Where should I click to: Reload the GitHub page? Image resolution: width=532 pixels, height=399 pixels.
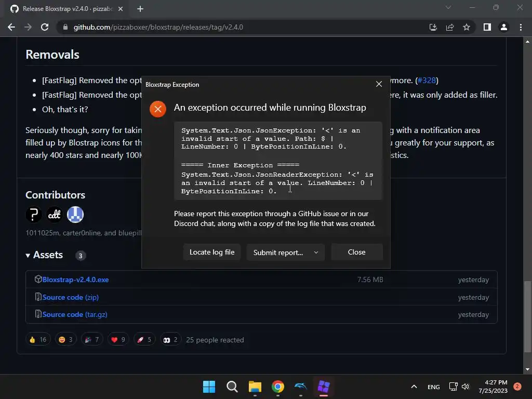[45, 27]
